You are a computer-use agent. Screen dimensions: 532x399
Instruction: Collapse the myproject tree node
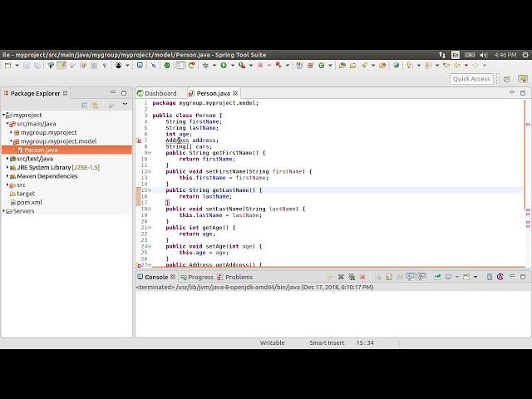[3, 115]
